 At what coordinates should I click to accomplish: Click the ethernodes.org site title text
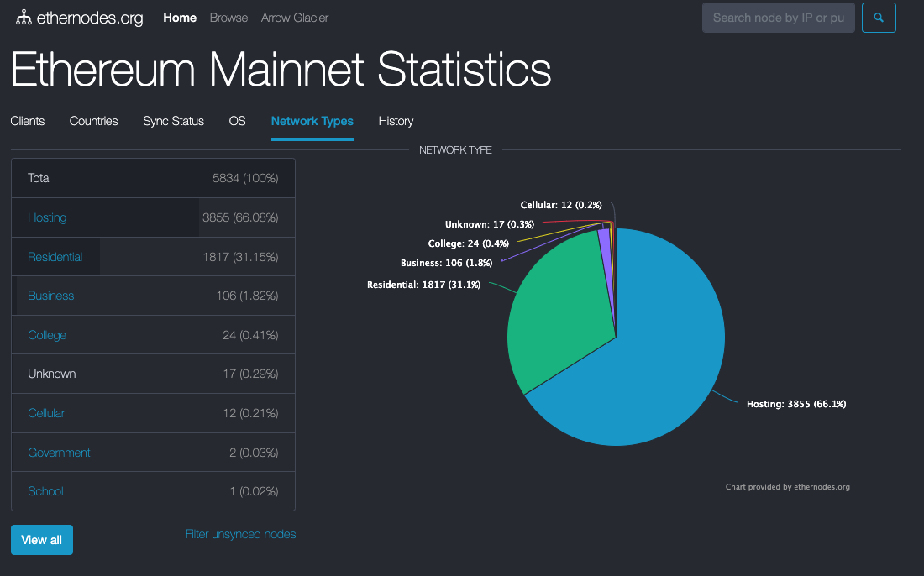[90, 18]
